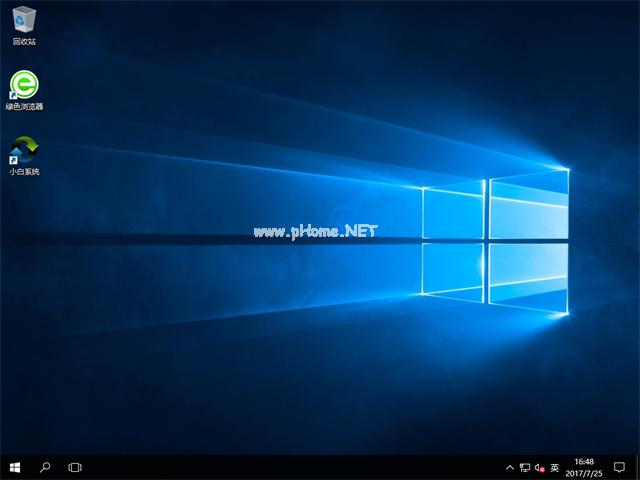Click the 2017/7/25 date in the taskbar
The image size is (640, 480).
(x=586, y=473)
